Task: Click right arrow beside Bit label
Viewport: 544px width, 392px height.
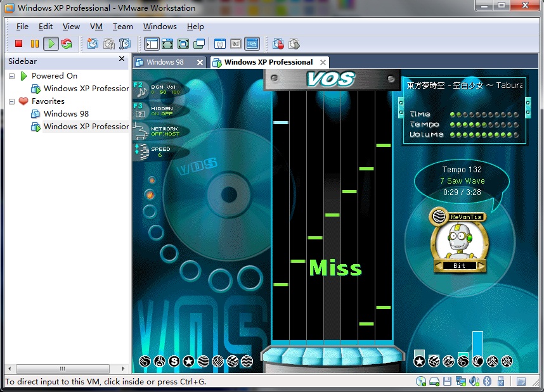Action: click(482, 266)
